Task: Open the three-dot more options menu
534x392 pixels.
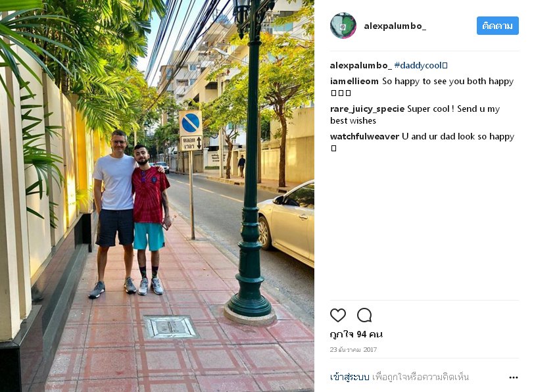Action: pyautogui.click(x=514, y=378)
